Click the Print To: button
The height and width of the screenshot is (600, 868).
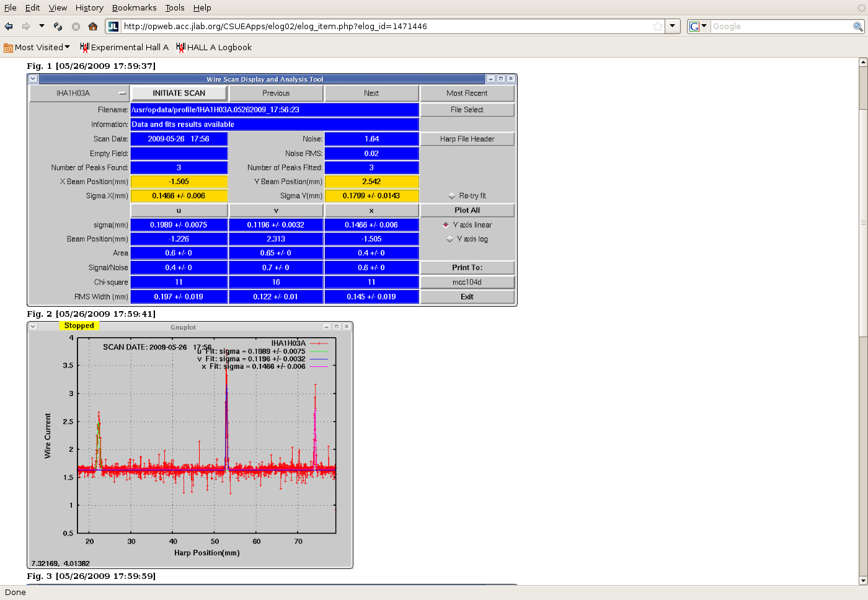(467, 268)
